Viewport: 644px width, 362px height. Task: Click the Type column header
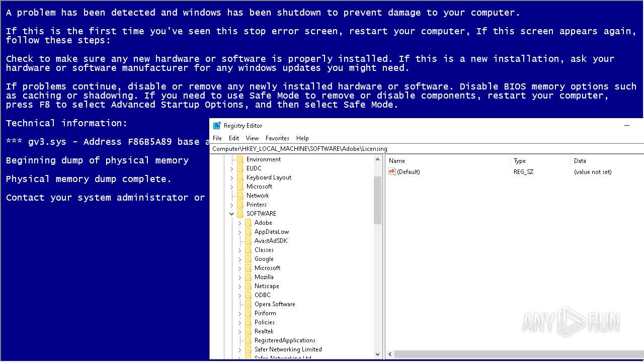coord(540,161)
